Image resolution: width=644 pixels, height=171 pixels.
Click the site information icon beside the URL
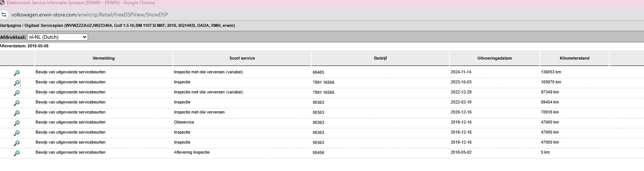click(4, 15)
